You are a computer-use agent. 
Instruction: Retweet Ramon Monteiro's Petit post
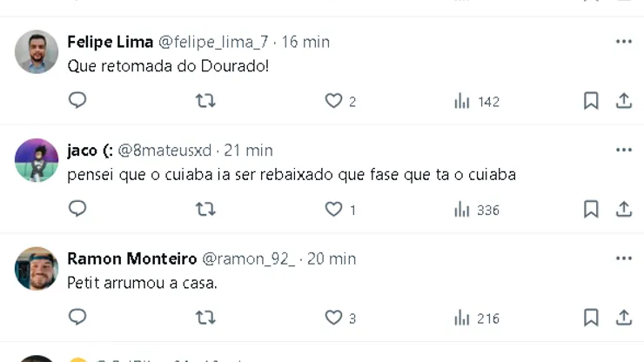[205, 318]
